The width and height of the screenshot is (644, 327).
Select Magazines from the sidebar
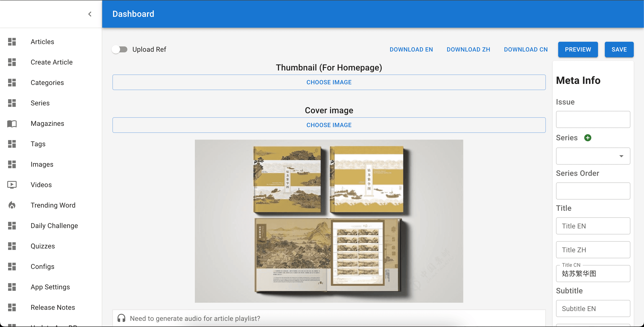pyautogui.click(x=51, y=123)
